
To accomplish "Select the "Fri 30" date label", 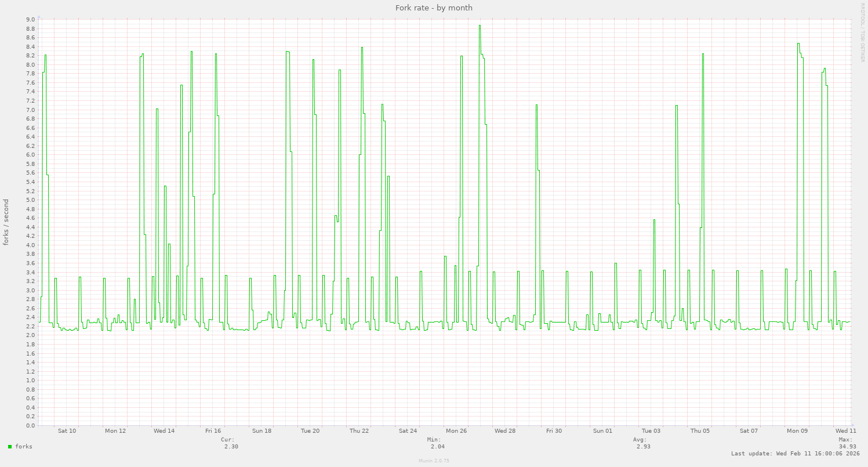I will pyautogui.click(x=554, y=431).
